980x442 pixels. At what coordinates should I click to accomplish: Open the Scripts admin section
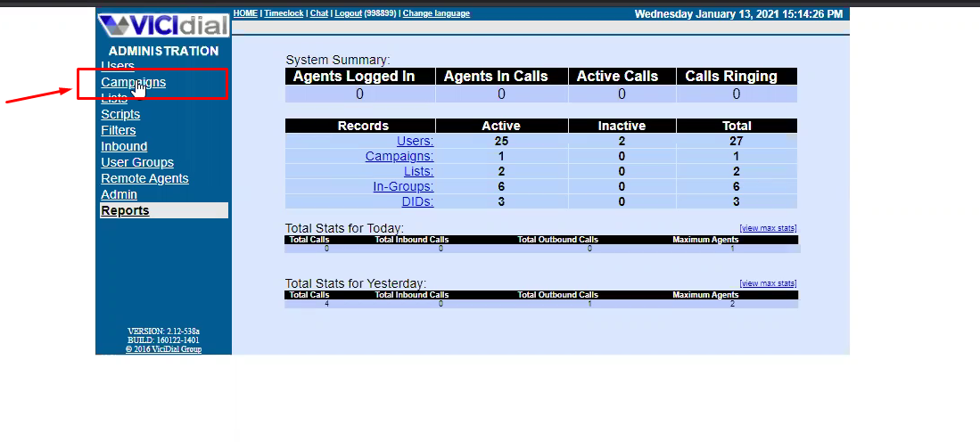pyautogui.click(x=120, y=114)
